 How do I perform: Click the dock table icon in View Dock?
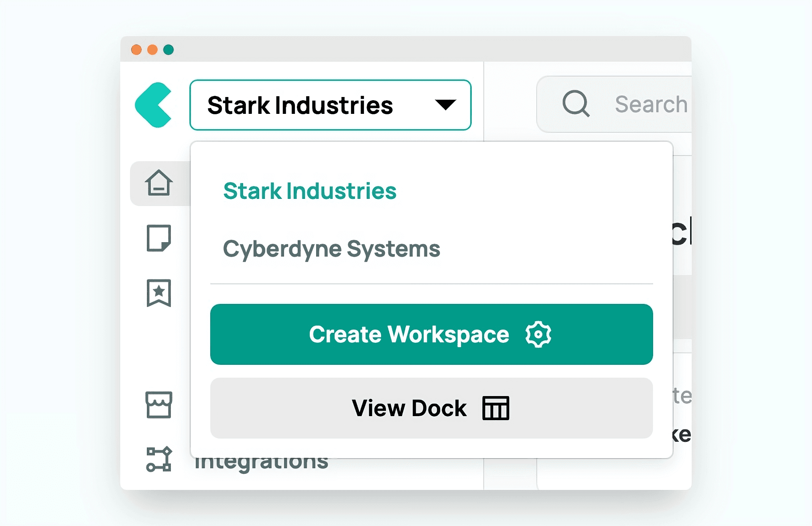(x=496, y=408)
